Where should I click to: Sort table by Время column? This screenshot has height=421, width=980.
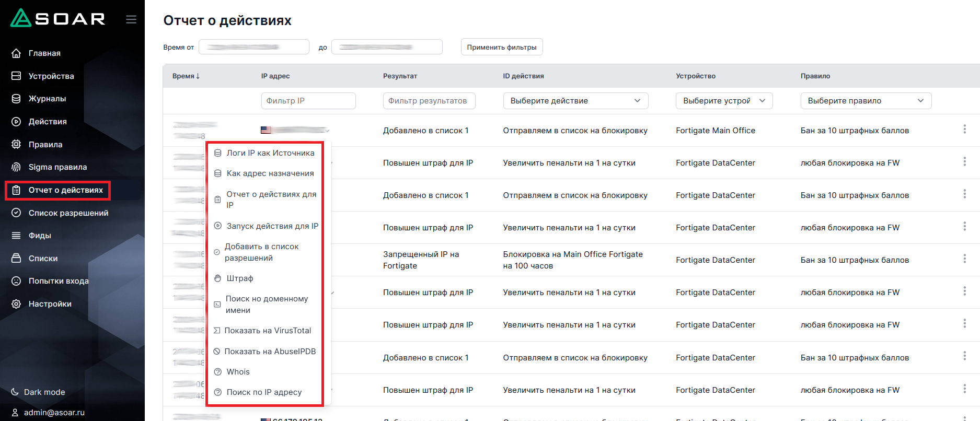tap(186, 76)
